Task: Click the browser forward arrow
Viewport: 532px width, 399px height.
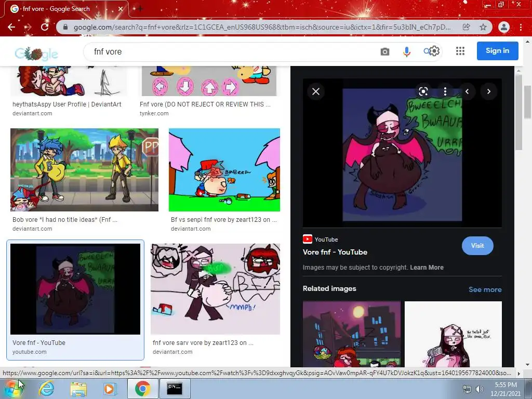Action: pos(28,27)
